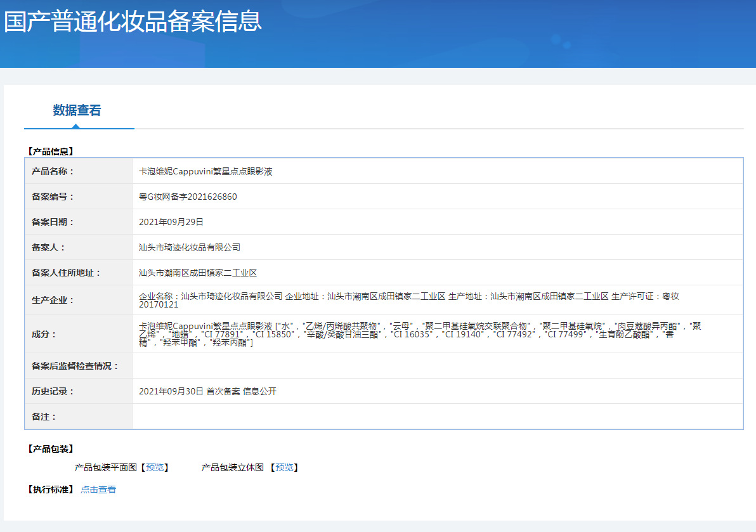Click the 产品包装立体图 label
The image size is (756, 532).
click(233, 467)
